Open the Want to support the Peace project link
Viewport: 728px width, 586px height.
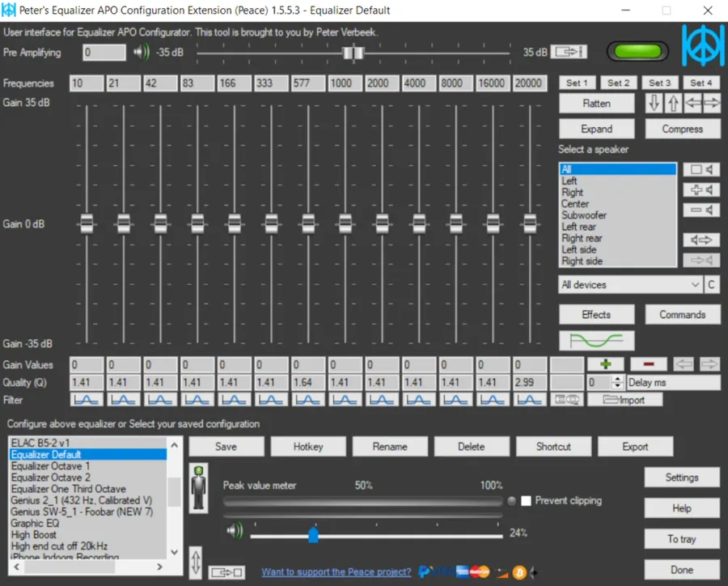336,571
